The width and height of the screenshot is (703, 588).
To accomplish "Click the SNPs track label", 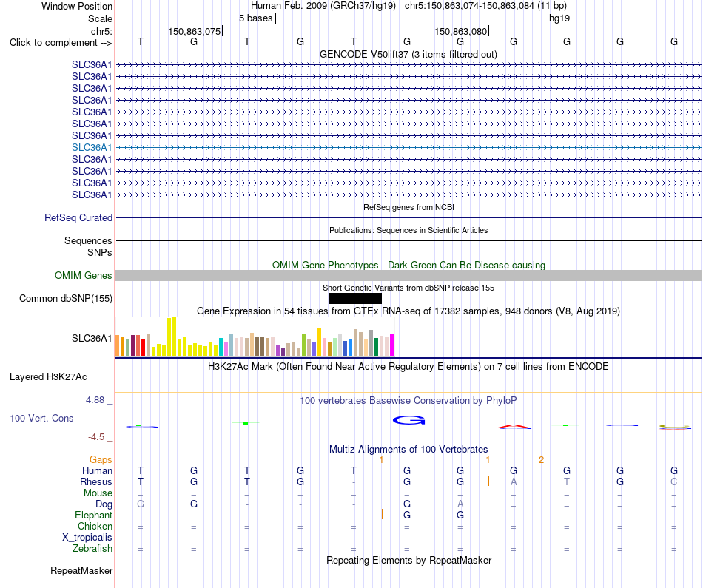I will coord(100,252).
